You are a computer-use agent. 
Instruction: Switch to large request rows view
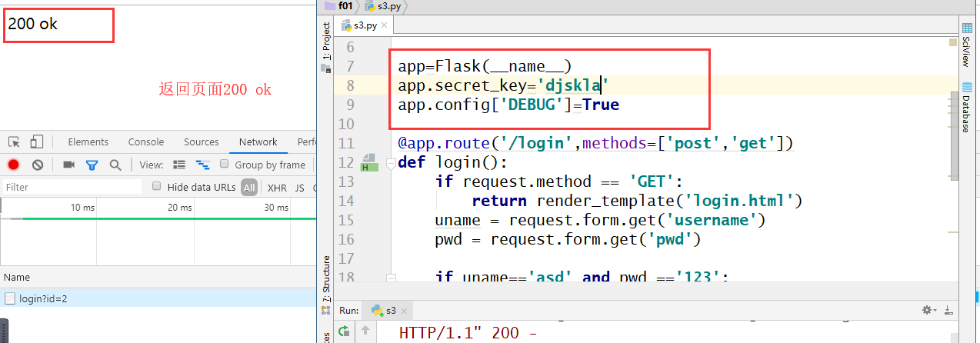coord(179,165)
